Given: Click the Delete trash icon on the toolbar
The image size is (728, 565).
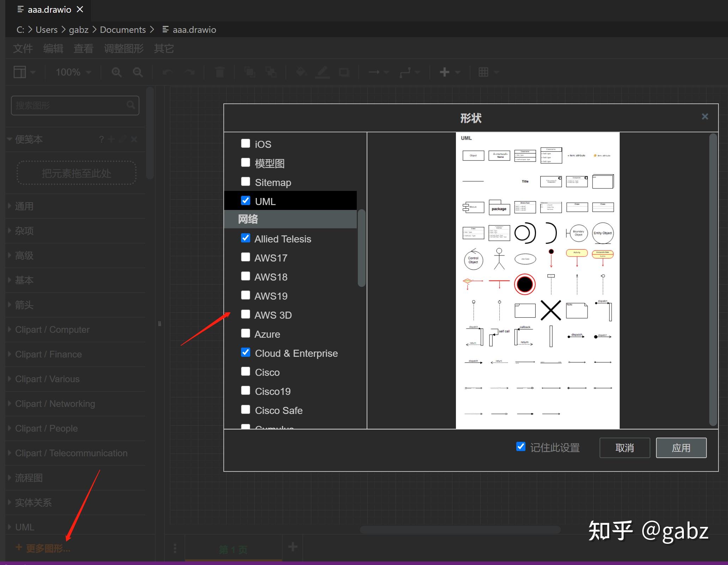Looking at the screenshot, I should coord(219,72).
